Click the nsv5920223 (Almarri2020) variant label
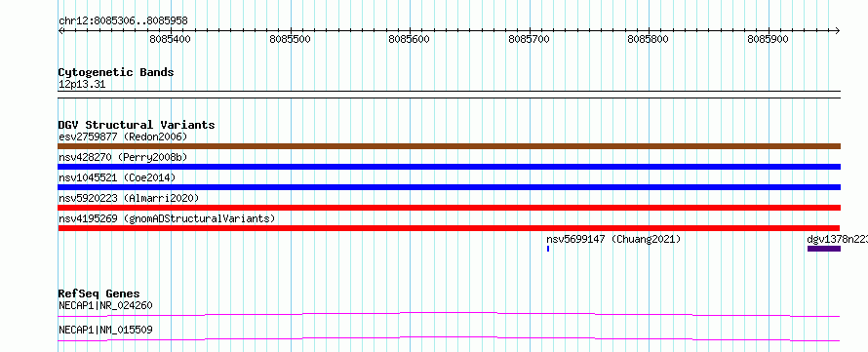 point(129,198)
